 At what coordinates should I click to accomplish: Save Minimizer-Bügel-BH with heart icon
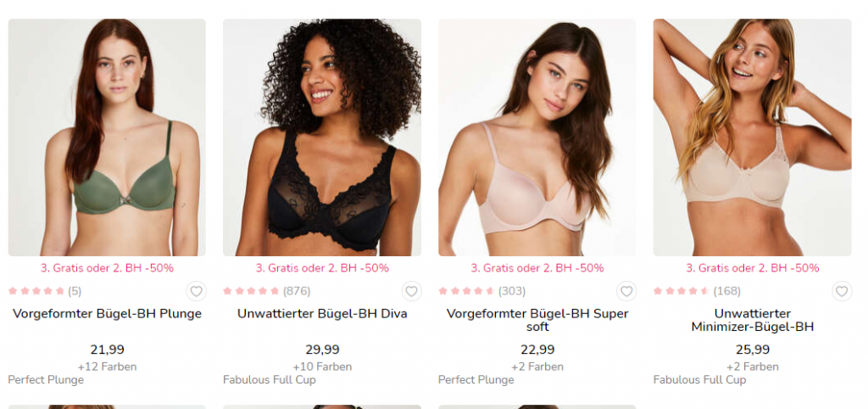pyautogui.click(x=842, y=291)
